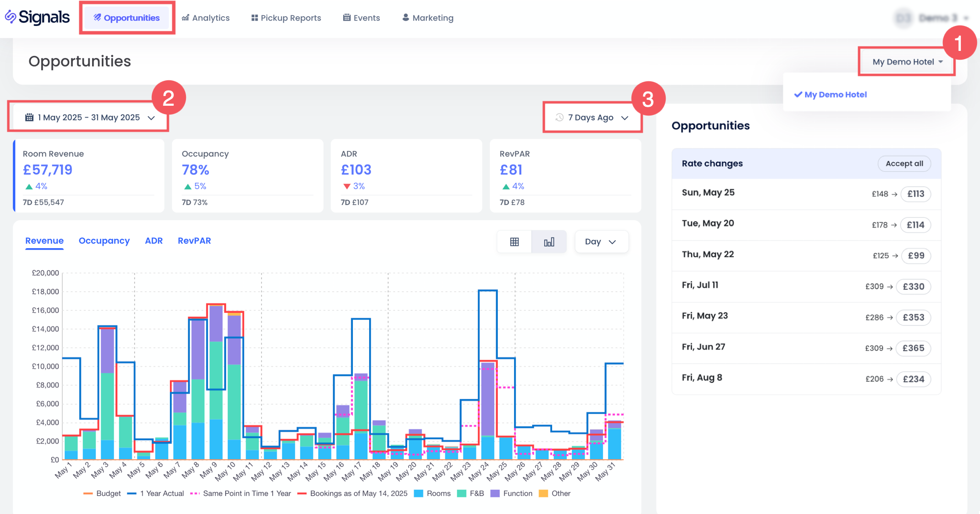The height and width of the screenshot is (514, 980).
Task: Click the Signals logo icon
Action: pos(10,17)
